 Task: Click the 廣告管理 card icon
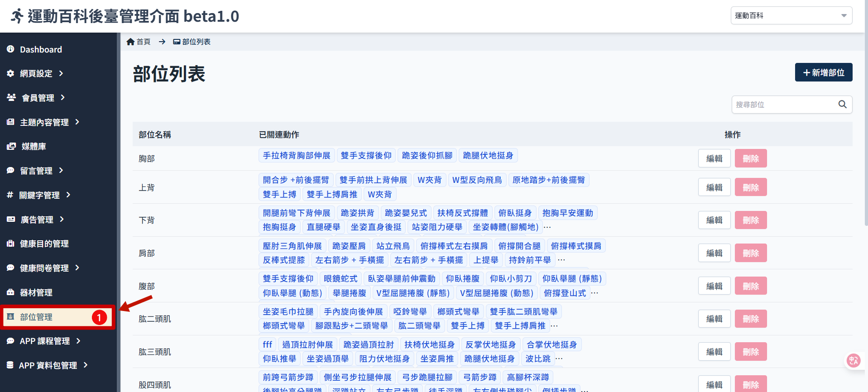pyautogui.click(x=11, y=219)
